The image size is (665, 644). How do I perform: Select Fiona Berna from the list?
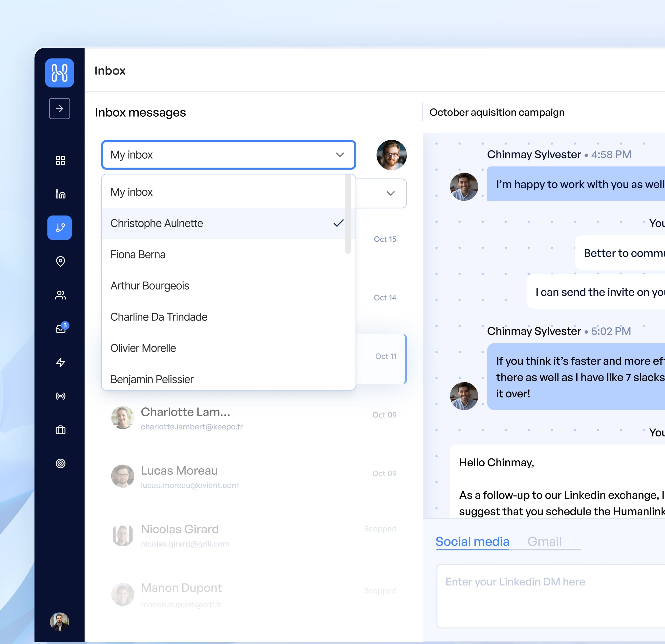(138, 255)
